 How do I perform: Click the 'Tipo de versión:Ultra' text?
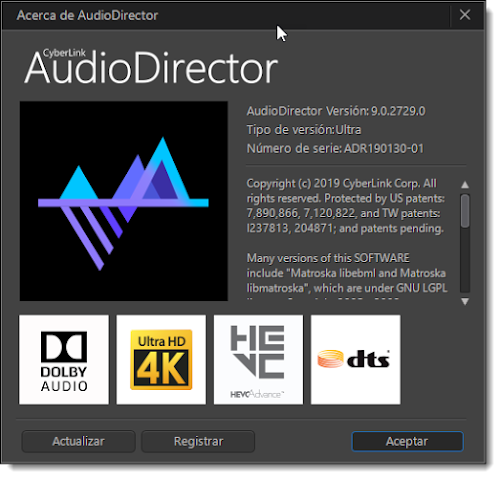(x=304, y=130)
